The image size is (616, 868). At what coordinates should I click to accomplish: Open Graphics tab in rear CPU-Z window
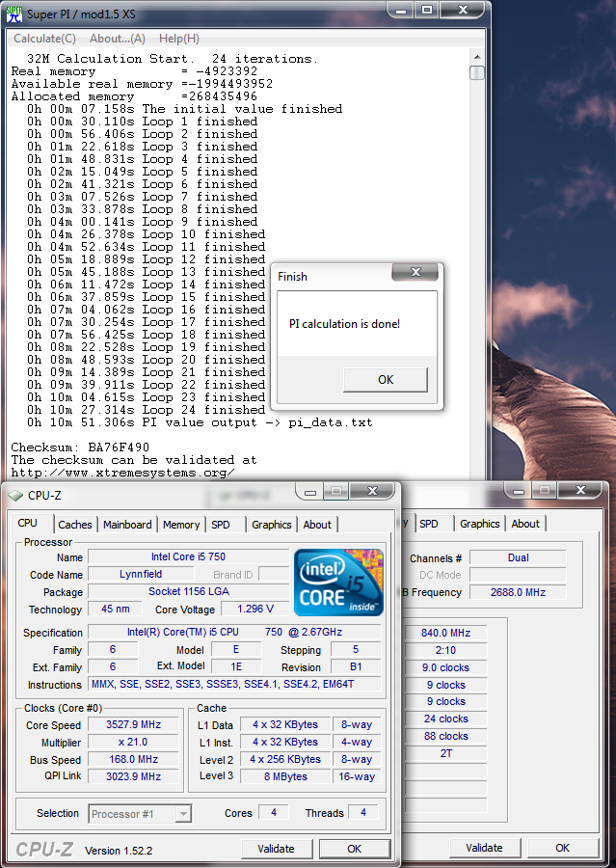click(x=479, y=524)
